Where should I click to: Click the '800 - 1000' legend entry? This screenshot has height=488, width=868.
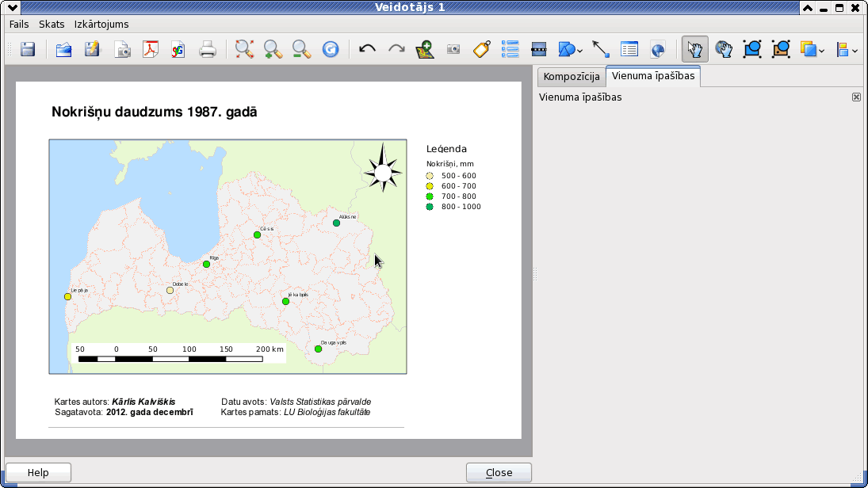[x=454, y=207]
